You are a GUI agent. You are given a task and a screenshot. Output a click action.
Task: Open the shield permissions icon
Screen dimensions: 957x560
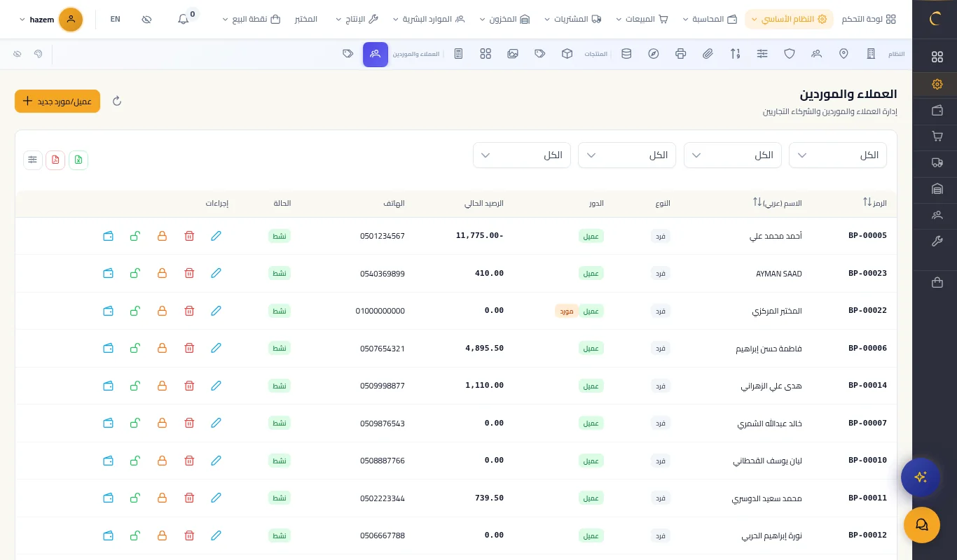pos(790,54)
